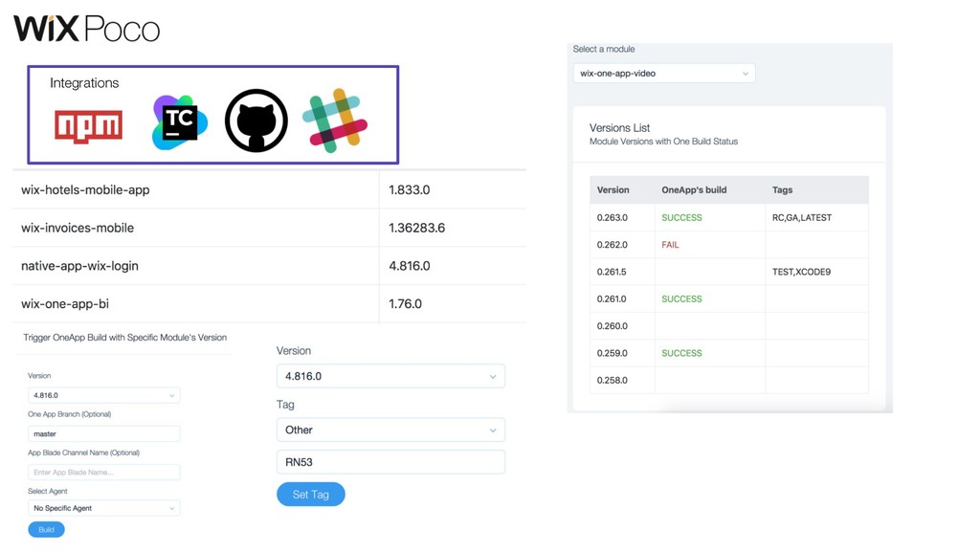Click version 0.258.0 in Versions List
This screenshot has width=980, height=551.
(x=612, y=380)
